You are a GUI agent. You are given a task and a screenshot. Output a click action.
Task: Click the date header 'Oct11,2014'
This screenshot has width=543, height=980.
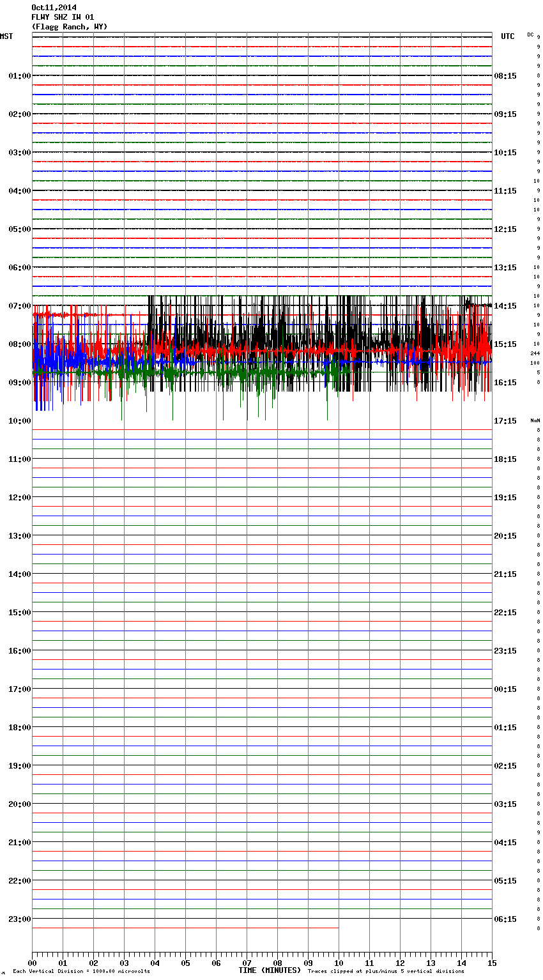point(54,8)
